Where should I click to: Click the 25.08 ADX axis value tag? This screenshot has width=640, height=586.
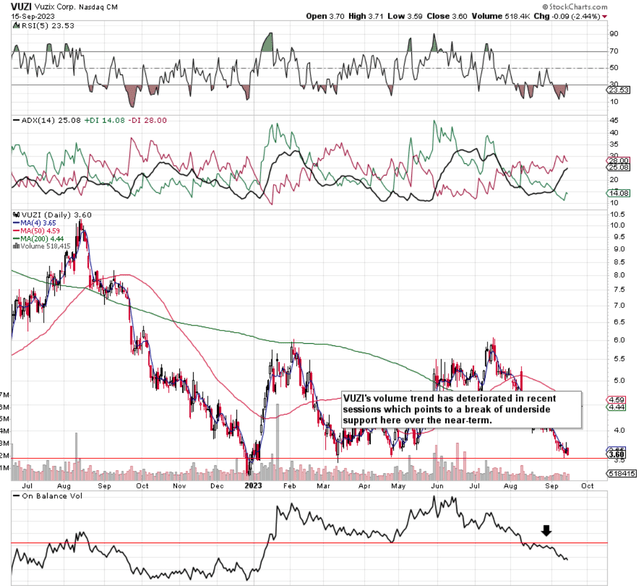(x=619, y=167)
